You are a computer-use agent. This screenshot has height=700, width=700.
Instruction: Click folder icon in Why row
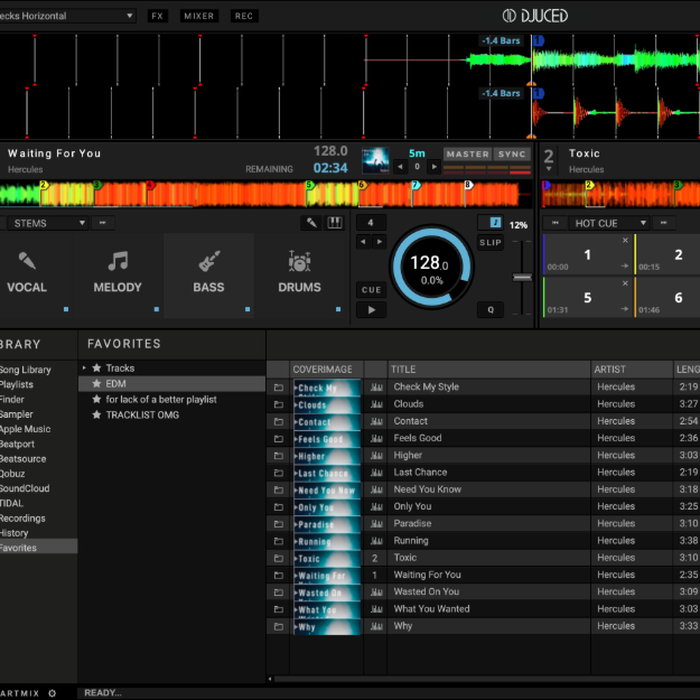278,626
